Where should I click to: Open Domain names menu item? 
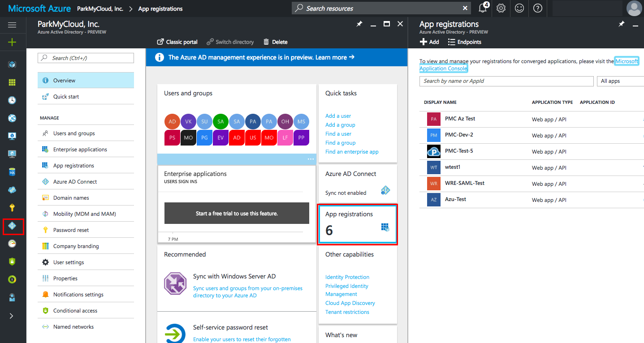coord(86,198)
